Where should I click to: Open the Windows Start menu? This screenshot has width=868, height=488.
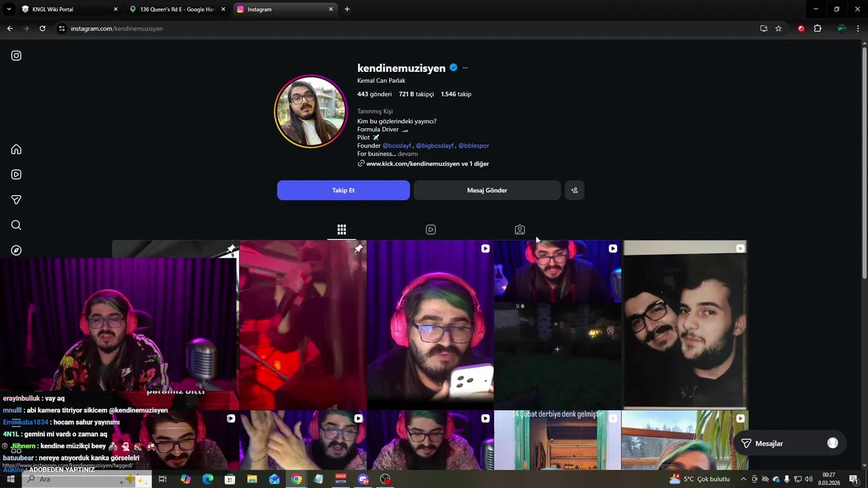(x=11, y=479)
